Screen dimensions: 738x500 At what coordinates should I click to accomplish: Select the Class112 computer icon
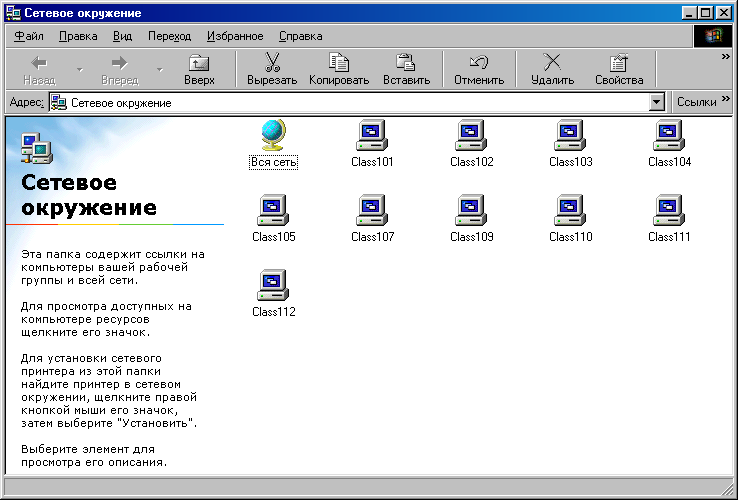point(273,286)
